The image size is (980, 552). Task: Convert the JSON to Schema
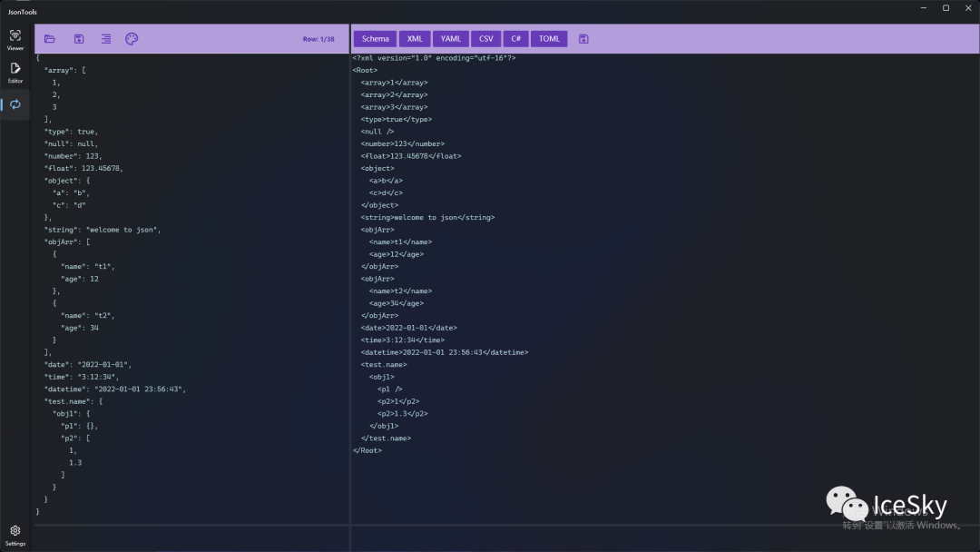[x=375, y=39]
